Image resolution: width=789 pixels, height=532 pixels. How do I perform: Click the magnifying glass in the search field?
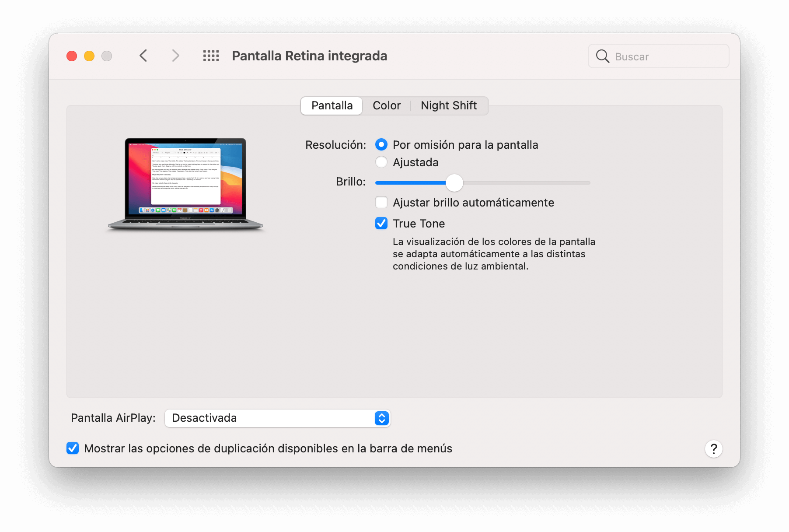[x=603, y=56]
